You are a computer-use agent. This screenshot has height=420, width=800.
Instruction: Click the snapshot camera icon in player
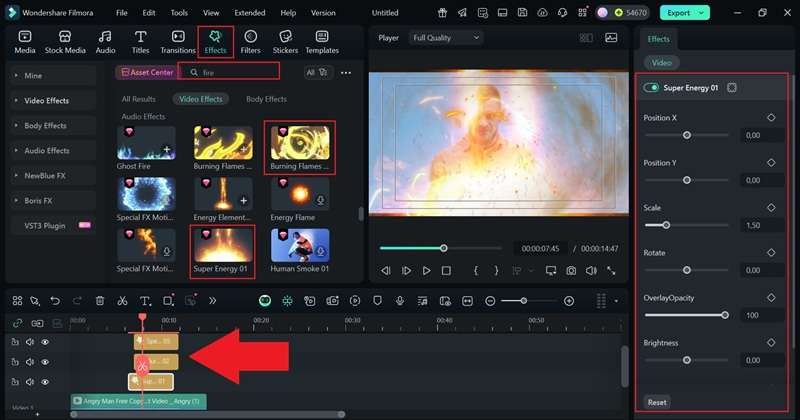[571, 270]
